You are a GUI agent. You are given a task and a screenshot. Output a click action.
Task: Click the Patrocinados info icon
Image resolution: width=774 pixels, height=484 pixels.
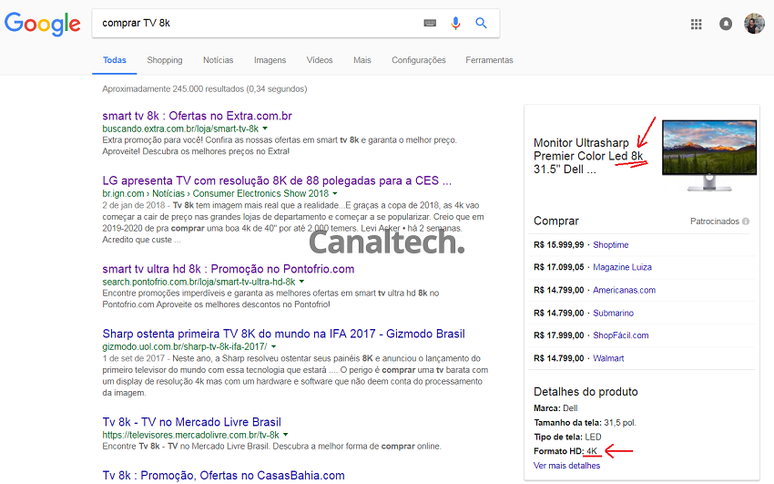click(x=745, y=221)
